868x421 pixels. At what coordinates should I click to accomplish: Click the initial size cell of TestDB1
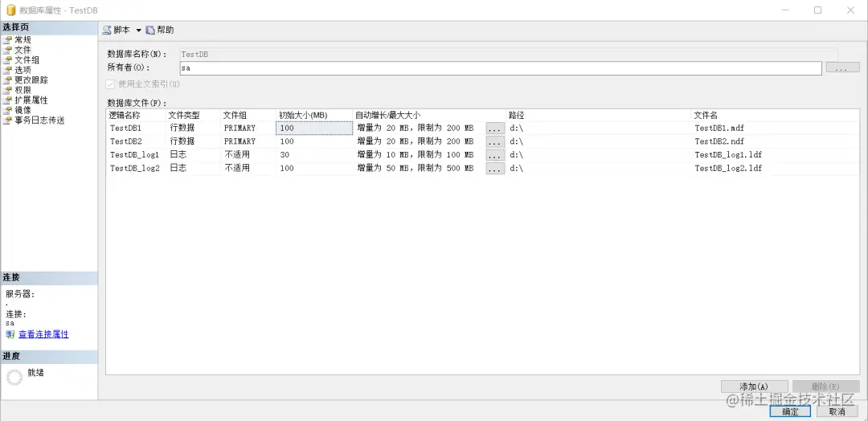point(314,128)
